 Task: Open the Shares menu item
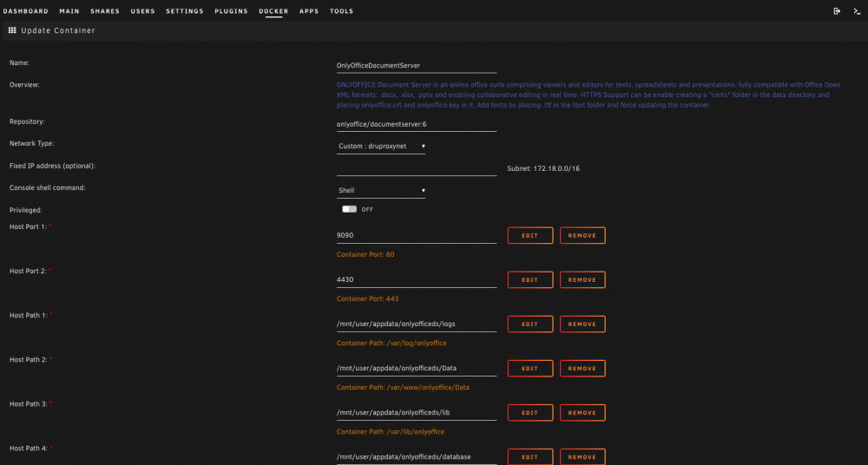[x=105, y=11]
